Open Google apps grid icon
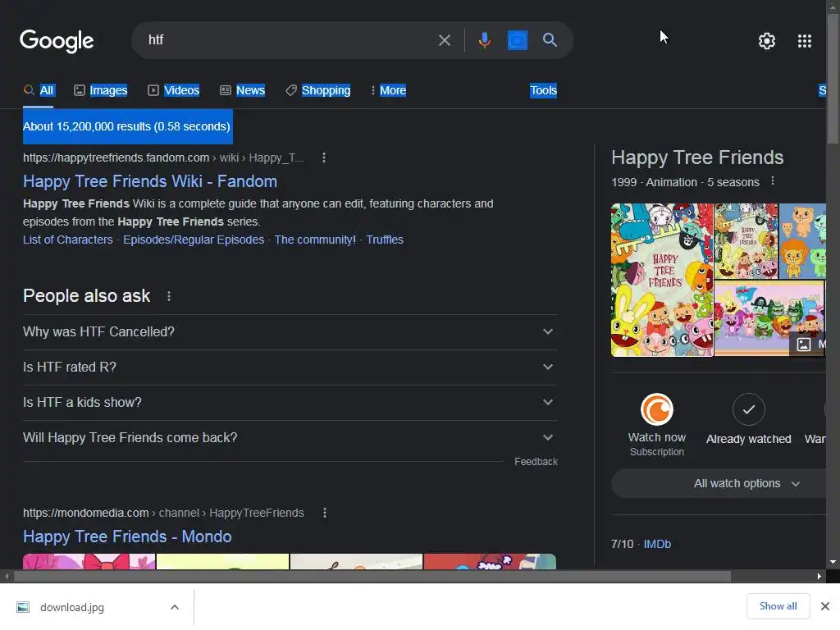Viewport: 840px width, 630px height. [805, 41]
